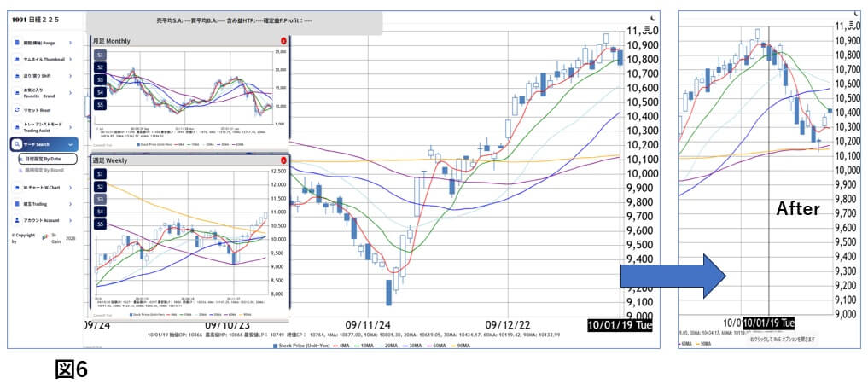Click the Trading document icon
This screenshot has height=384, width=868.
[17, 204]
